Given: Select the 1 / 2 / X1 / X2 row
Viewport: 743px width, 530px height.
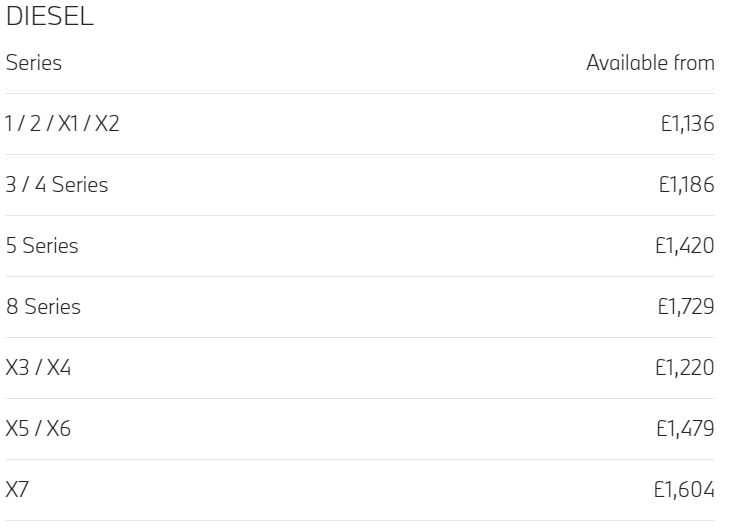Looking at the screenshot, I should click(x=360, y=124).
